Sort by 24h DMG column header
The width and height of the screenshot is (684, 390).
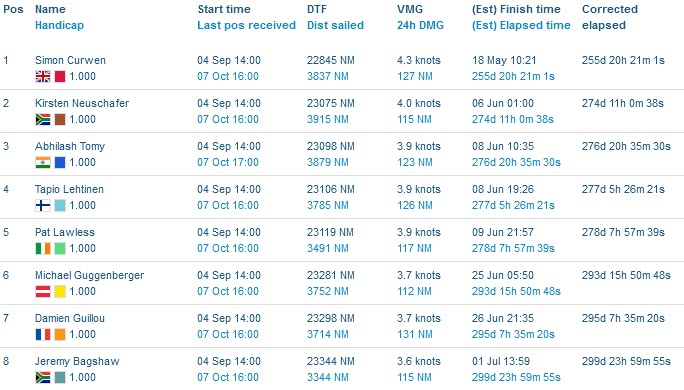pos(420,25)
